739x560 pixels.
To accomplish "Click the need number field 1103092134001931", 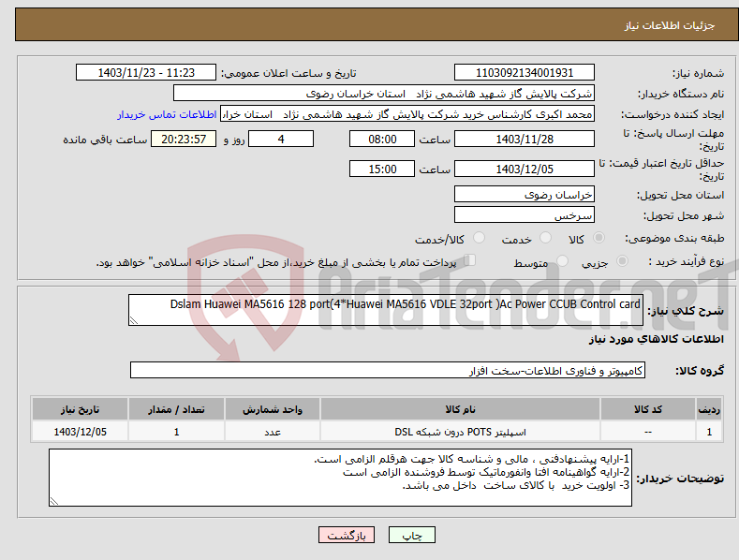I will [525, 73].
